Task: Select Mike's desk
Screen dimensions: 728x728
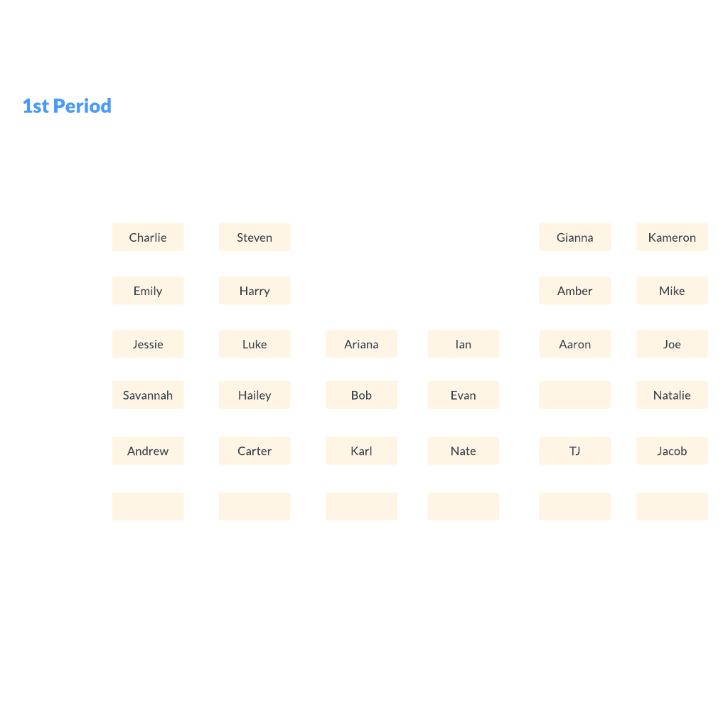Action: [672, 291]
